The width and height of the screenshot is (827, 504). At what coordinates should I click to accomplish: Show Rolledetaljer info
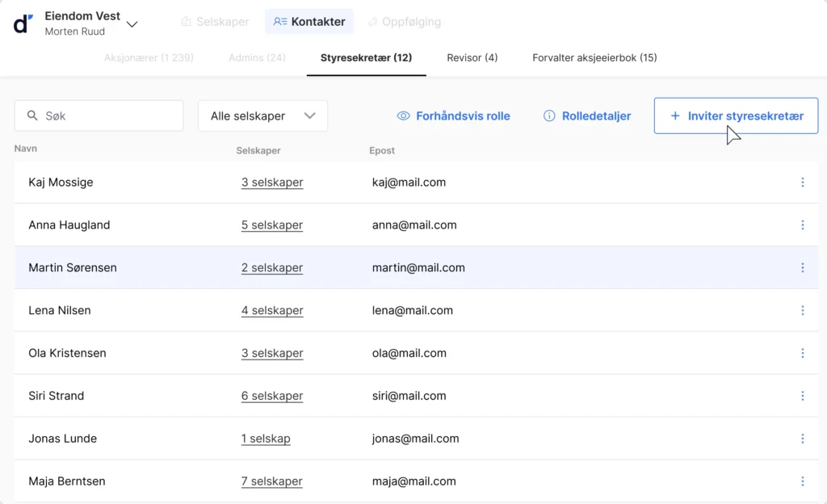tap(587, 116)
